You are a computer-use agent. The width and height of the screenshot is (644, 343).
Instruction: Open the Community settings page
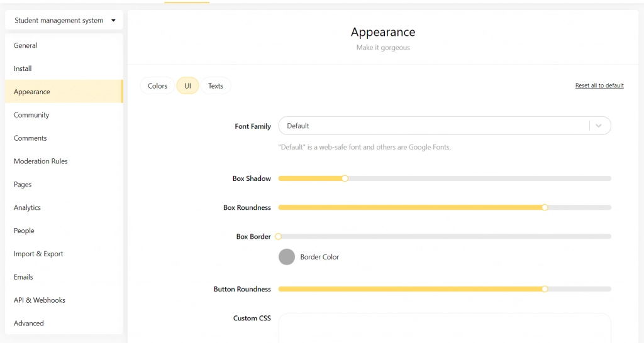coord(31,115)
